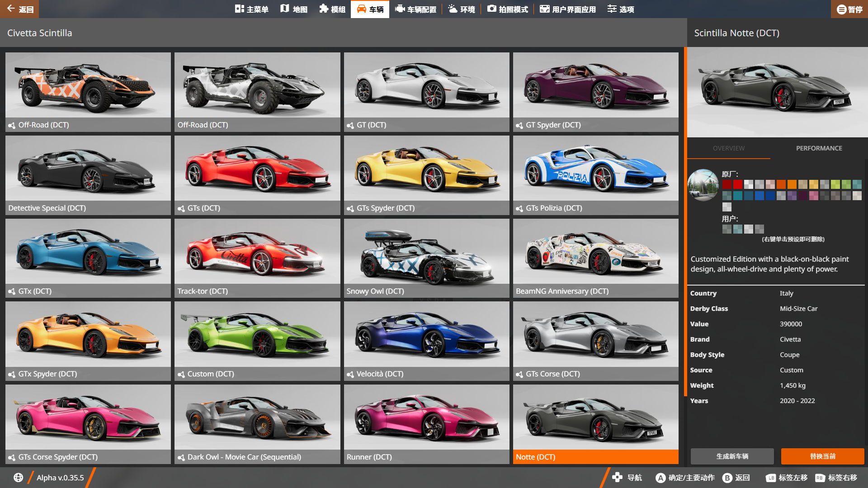The image size is (868, 488).
Task: Click config badge icon on GT Spyder (DCT)
Action: 519,125
